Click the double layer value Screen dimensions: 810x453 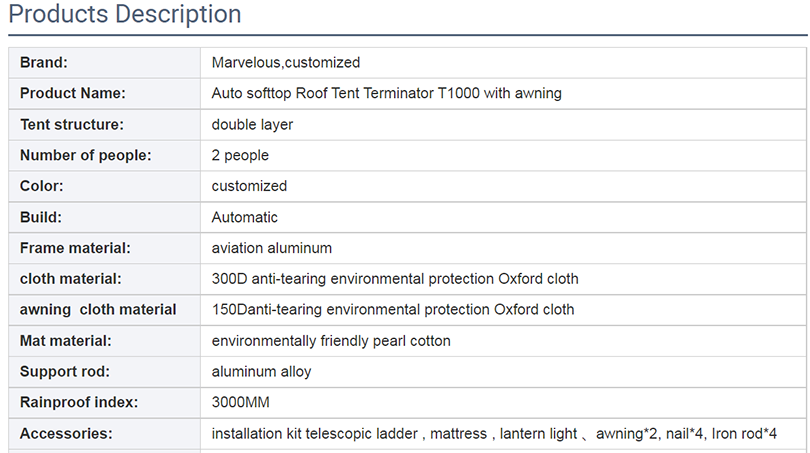[252, 124]
